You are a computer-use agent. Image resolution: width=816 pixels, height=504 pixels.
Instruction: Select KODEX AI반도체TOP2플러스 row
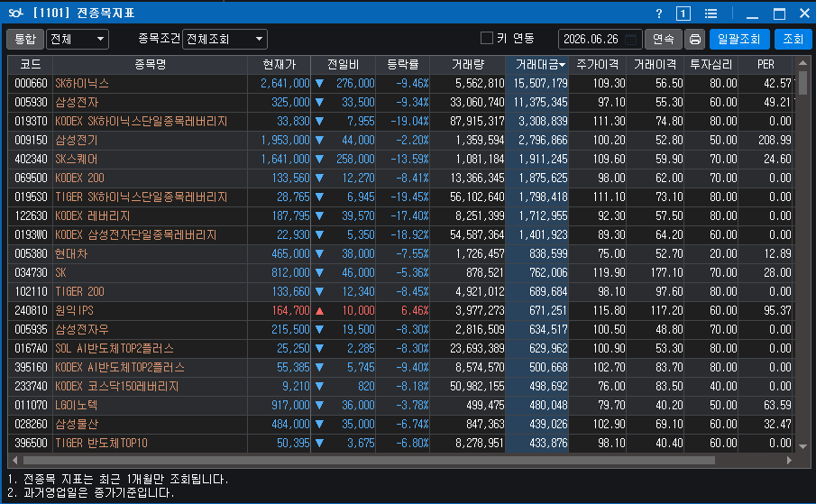click(400, 368)
